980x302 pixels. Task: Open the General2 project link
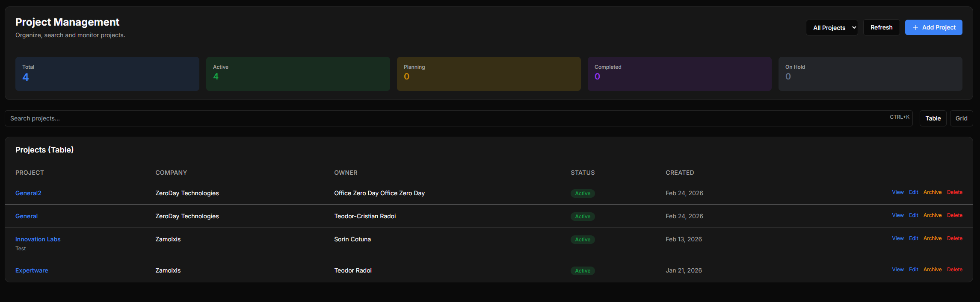(28, 193)
